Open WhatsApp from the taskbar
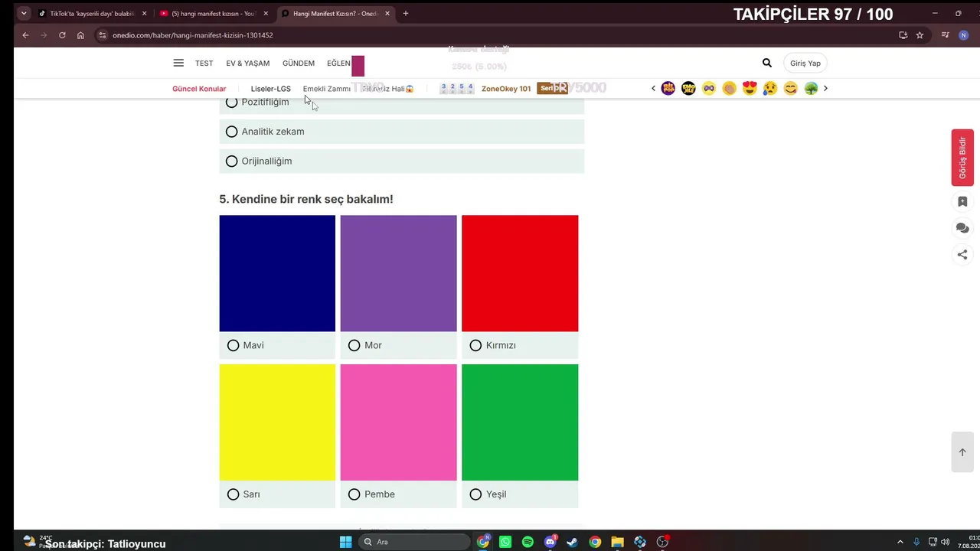The width and height of the screenshot is (980, 551). [505, 542]
